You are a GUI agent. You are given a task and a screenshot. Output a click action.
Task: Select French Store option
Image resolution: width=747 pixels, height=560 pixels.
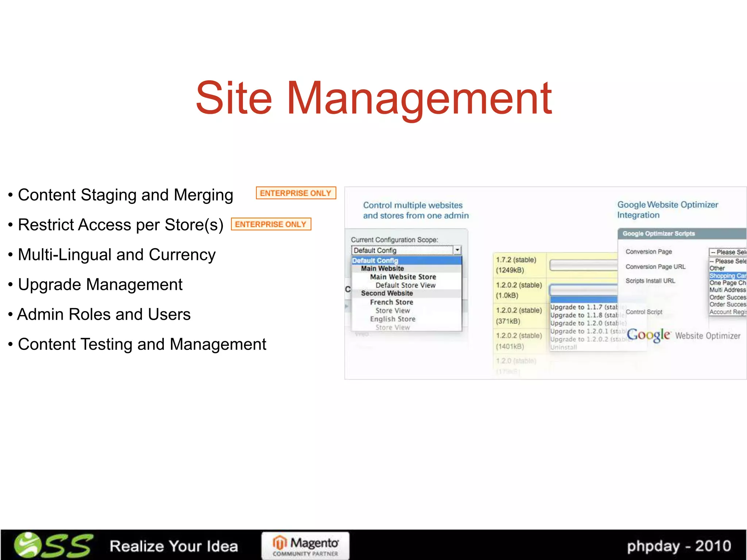[391, 302]
